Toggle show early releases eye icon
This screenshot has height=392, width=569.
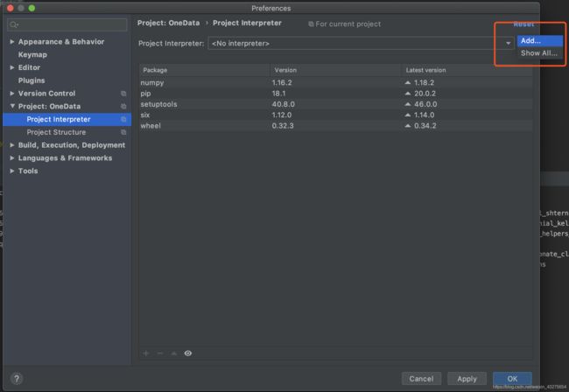click(x=188, y=353)
